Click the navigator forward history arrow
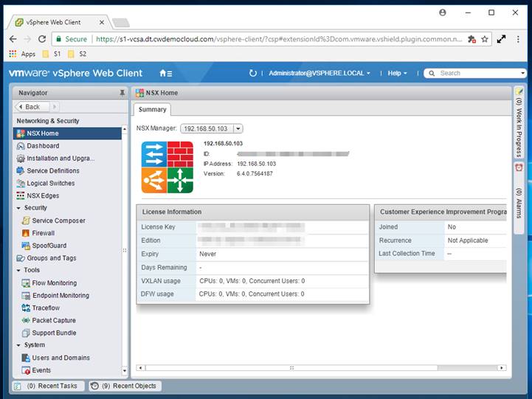The image size is (532, 399). click(55, 107)
